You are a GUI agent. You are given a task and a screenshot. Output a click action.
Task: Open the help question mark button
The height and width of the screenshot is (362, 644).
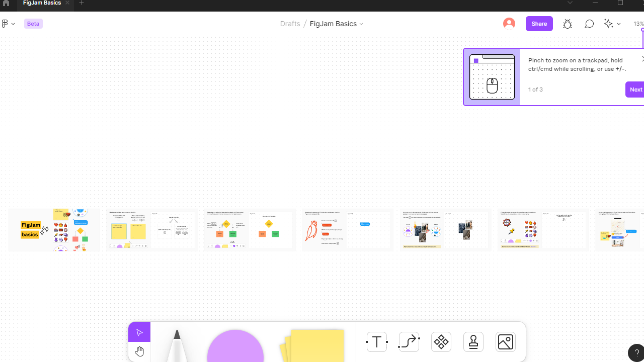pos(636,353)
